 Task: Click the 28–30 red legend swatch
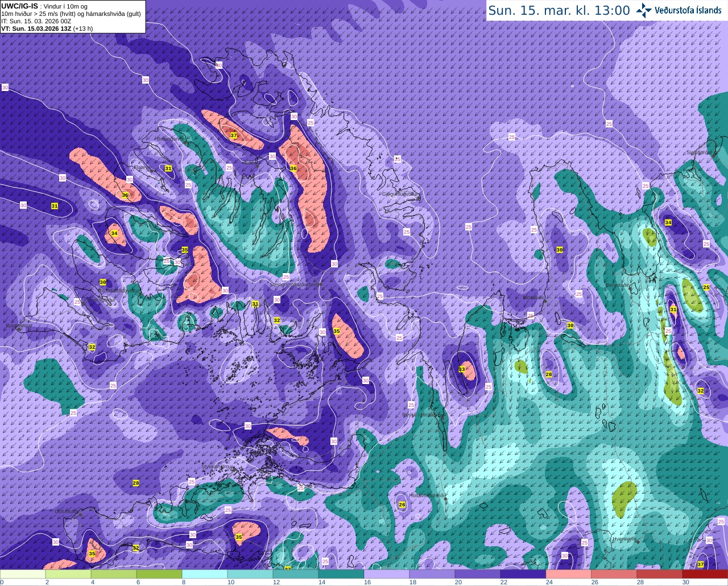pos(660,574)
